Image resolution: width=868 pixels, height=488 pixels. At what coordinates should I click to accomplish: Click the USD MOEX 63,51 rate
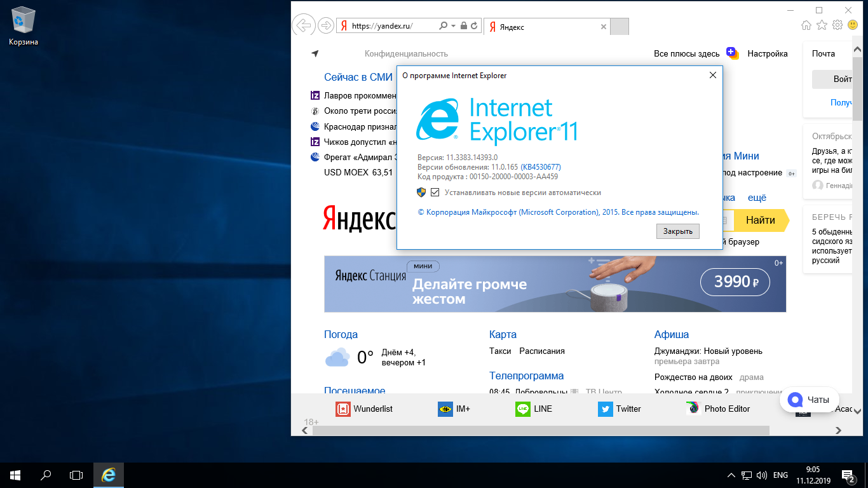click(358, 172)
